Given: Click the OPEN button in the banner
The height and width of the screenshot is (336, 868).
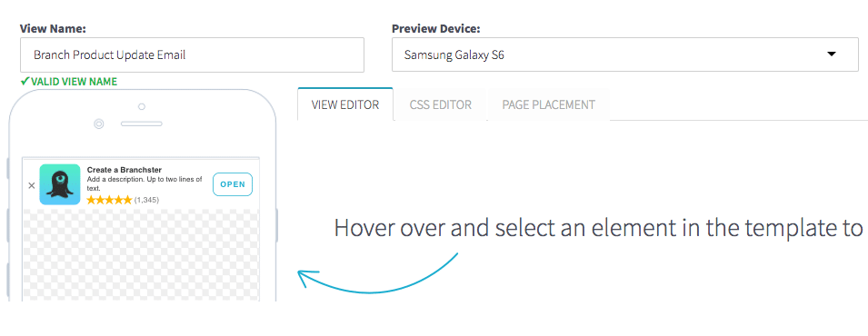Looking at the screenshot, I should tap(233, 184).
